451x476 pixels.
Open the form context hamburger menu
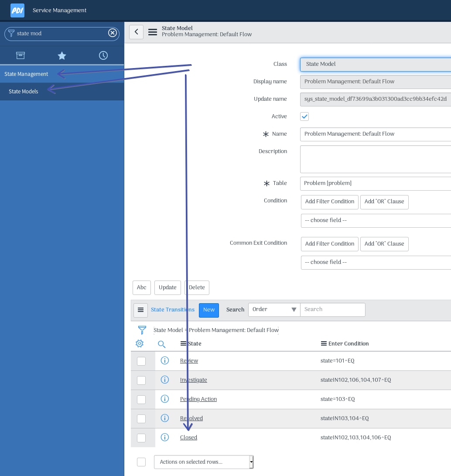click(x=153, y=32)
